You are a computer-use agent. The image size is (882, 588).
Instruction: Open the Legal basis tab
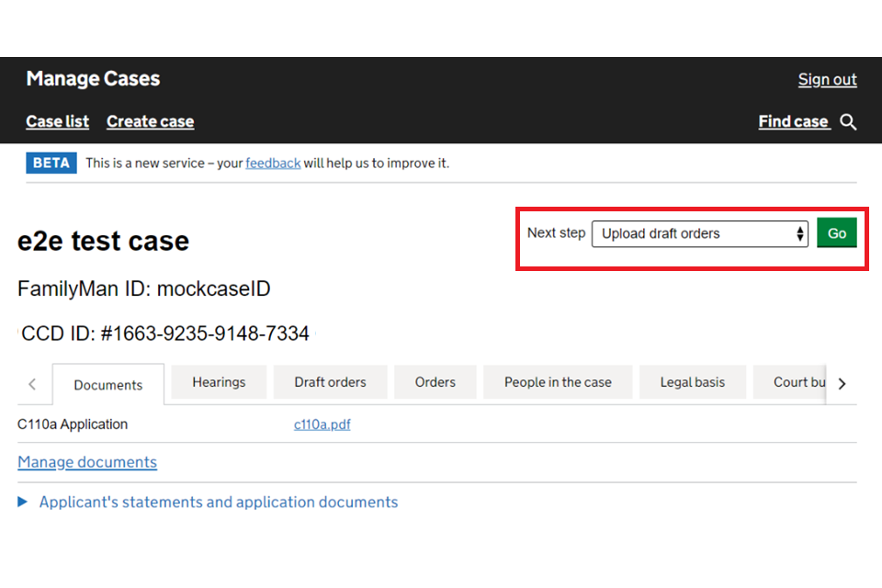point(693,381)
